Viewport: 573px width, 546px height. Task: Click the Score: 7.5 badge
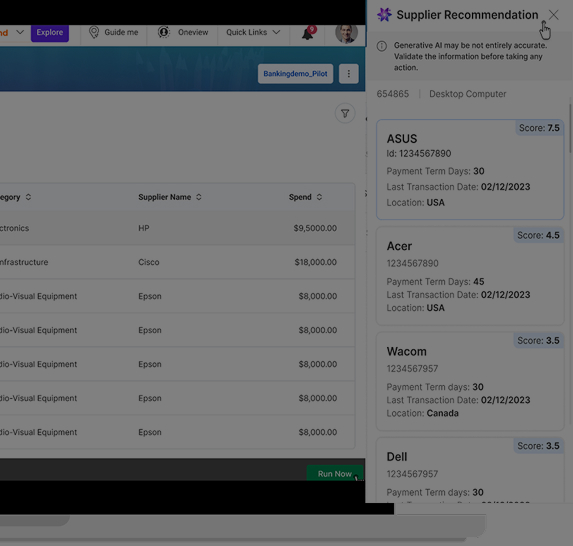coord(539,128)
